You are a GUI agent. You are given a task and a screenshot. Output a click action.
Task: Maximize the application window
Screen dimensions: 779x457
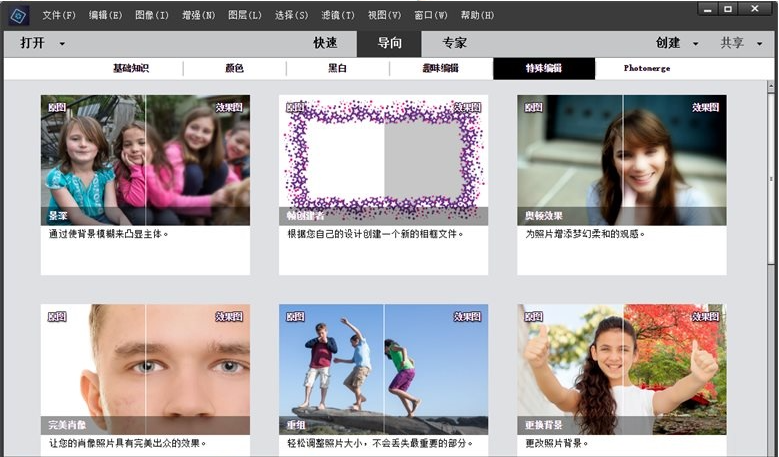pos(728,9)
